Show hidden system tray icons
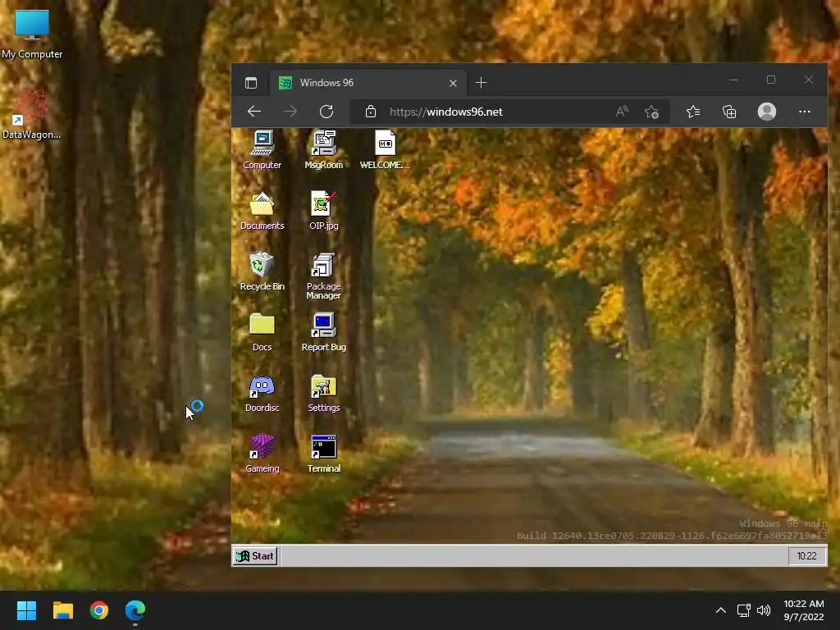 [x=720, y=610]
